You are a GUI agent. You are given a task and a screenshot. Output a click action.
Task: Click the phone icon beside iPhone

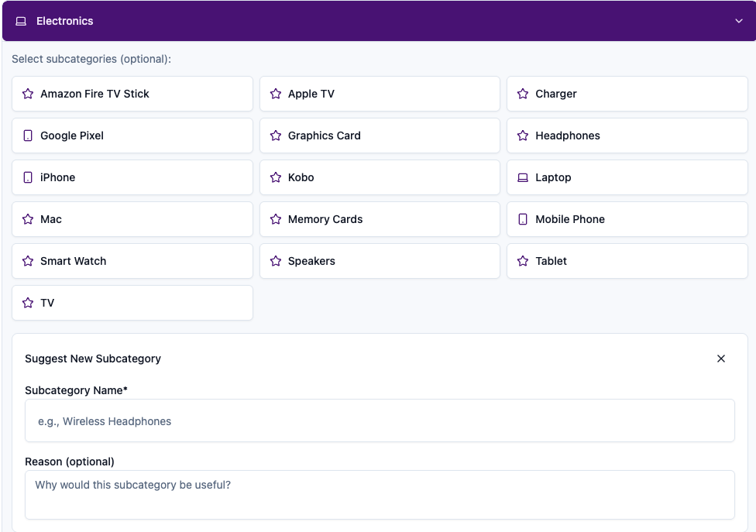pyautogui.click(x=28, y=178)
